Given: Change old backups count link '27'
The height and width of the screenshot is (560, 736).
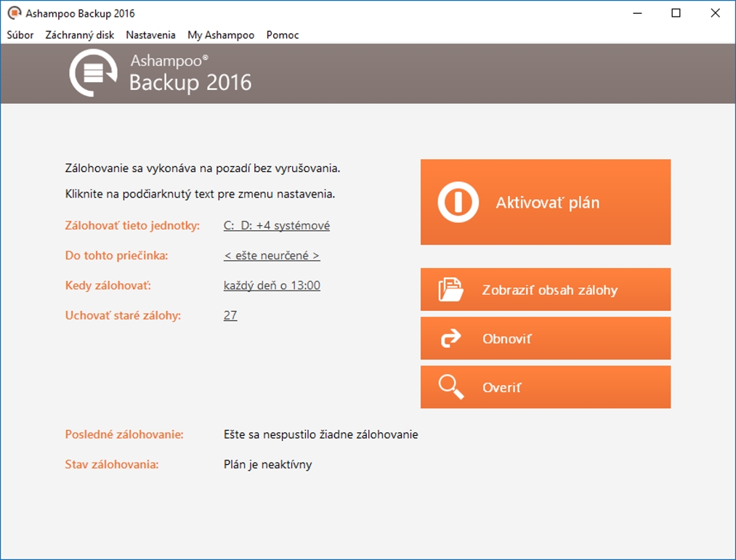Looking at the screenshot, I should pyautogui.click(x=230, y=315).
